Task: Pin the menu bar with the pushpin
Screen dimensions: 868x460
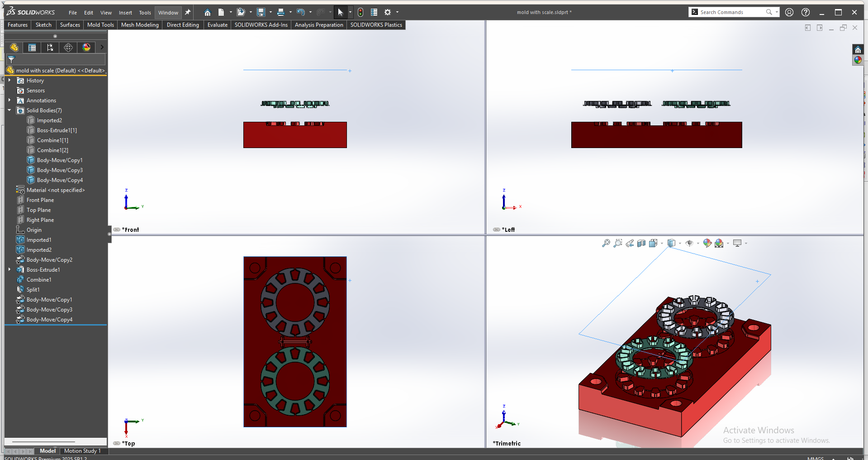Action: click(x=188, y=12)
